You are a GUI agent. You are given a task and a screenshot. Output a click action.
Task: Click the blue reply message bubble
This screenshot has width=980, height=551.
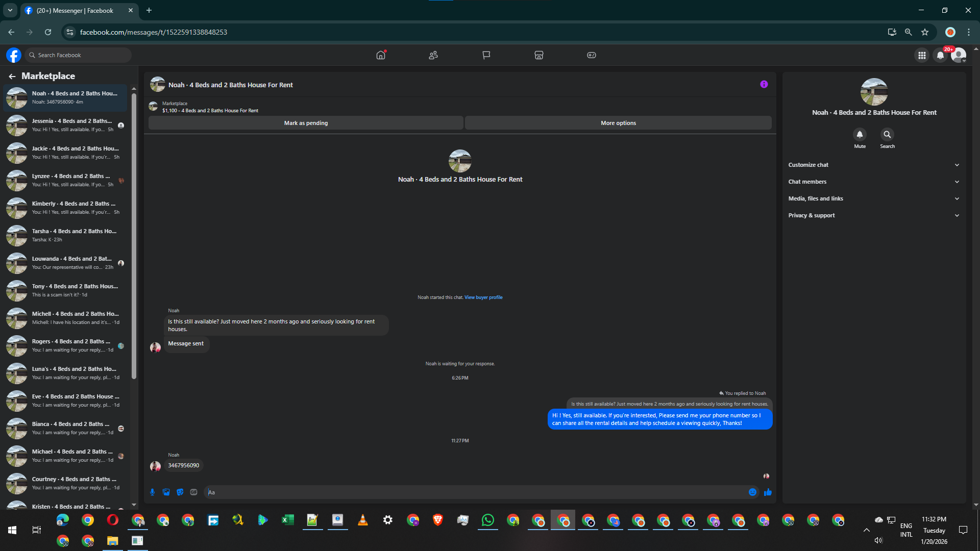pyautogui.click(x=660, y=419)
